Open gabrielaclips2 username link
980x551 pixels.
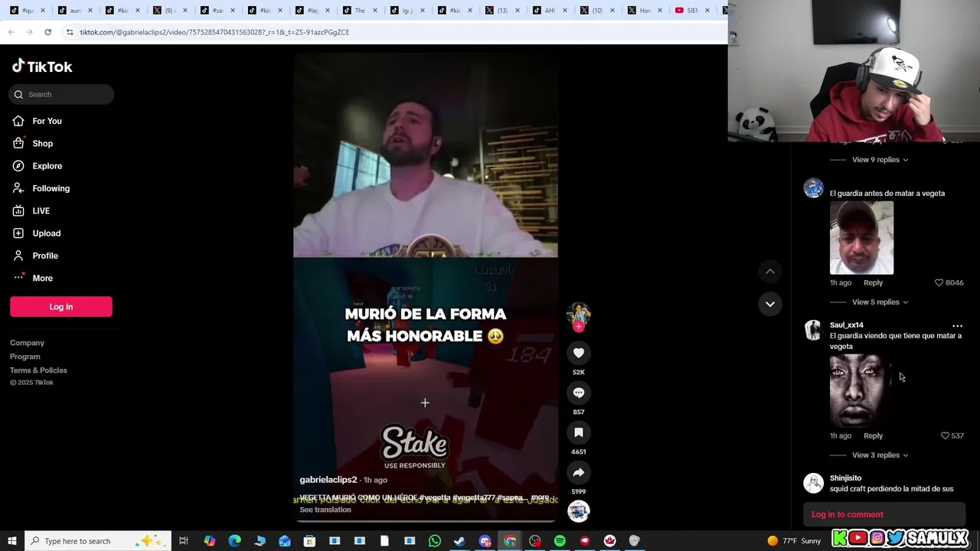click(328, 480)
